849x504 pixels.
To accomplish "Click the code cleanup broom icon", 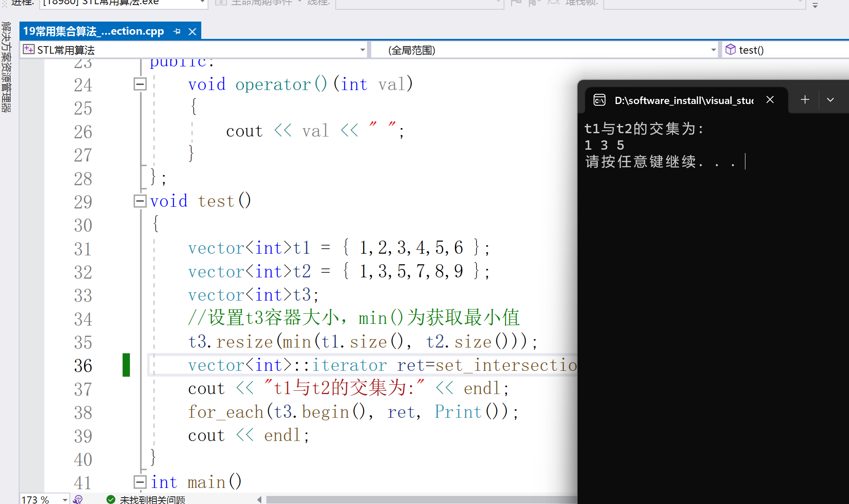I will pyautogui.click(x=78, y=499).
